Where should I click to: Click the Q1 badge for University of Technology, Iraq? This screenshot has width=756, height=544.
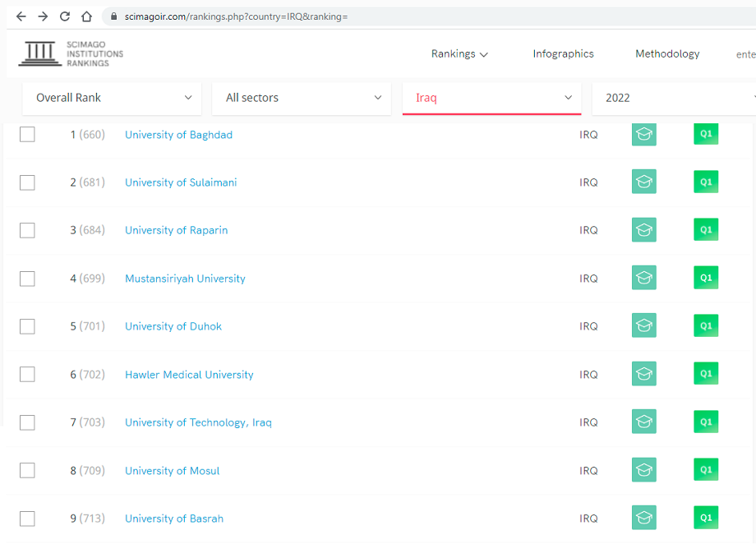tap(706, 422)
